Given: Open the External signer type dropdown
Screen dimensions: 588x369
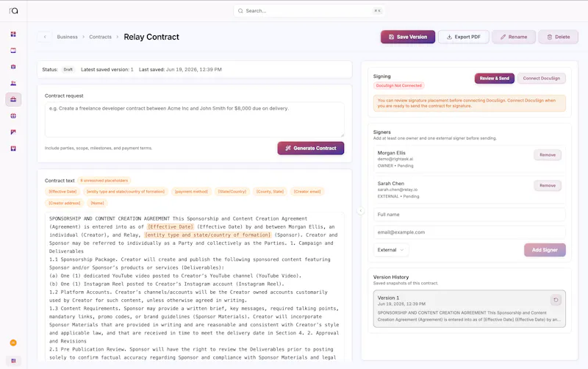Looking at the screenshot, I should point(390,250).
